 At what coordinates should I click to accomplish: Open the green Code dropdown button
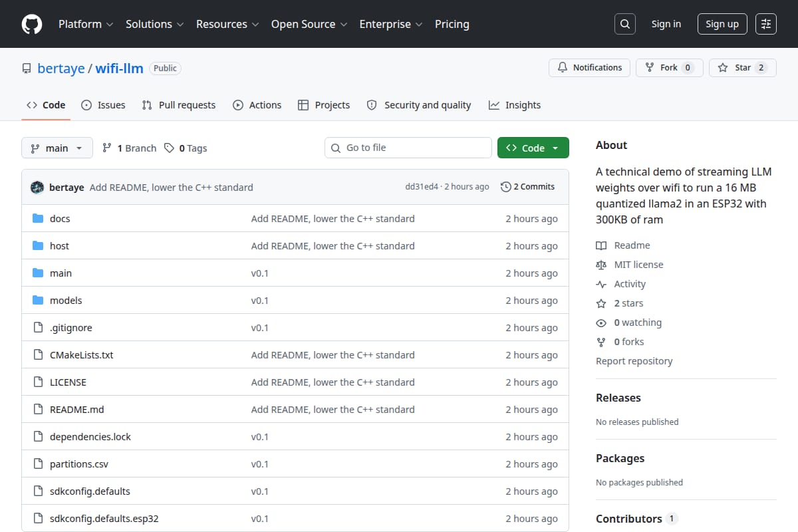[x=533, y=148]
